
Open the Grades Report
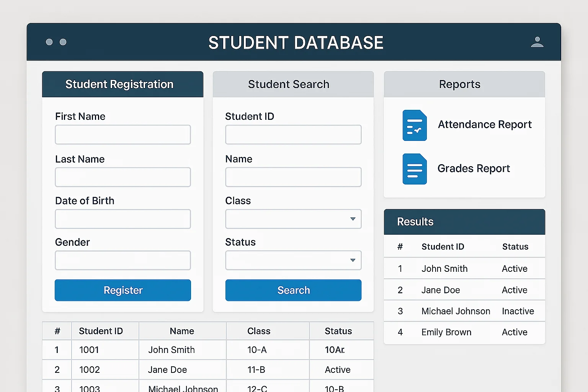pos(474,168)
